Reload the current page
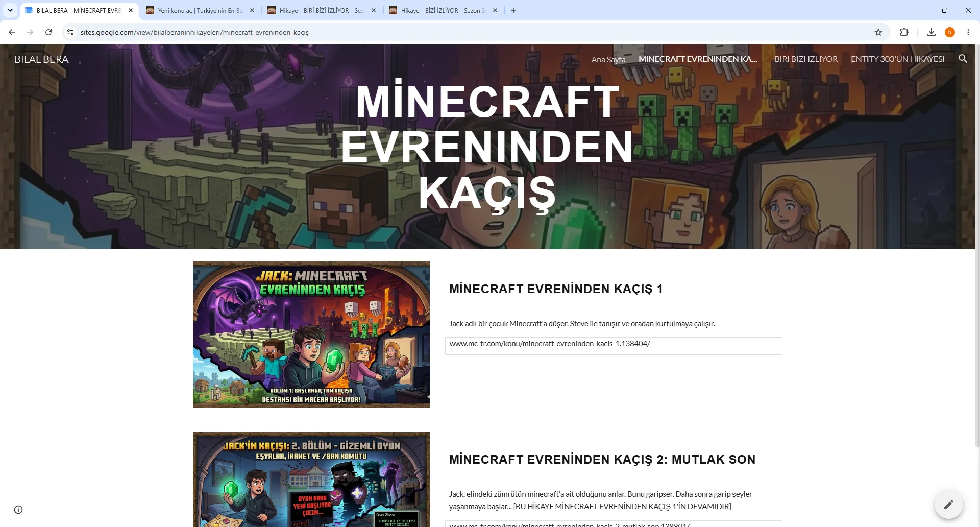This screenshot has height=527, width=980. (48, 32)
